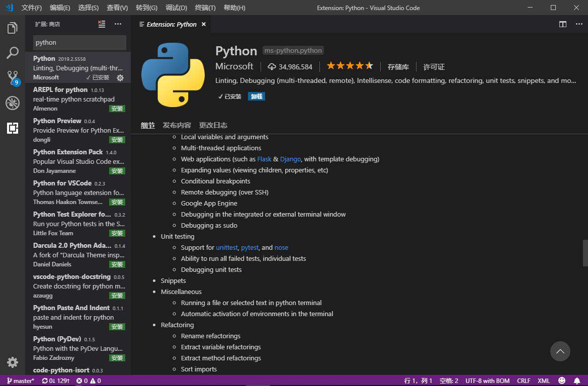Install Python for VSCode extension
This screenshot has height=386, width=588.
point(117,202)
